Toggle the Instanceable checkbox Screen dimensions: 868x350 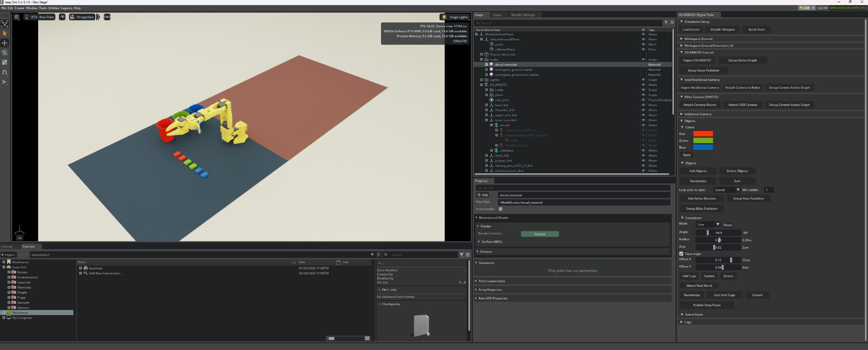[x=501, y=209]
